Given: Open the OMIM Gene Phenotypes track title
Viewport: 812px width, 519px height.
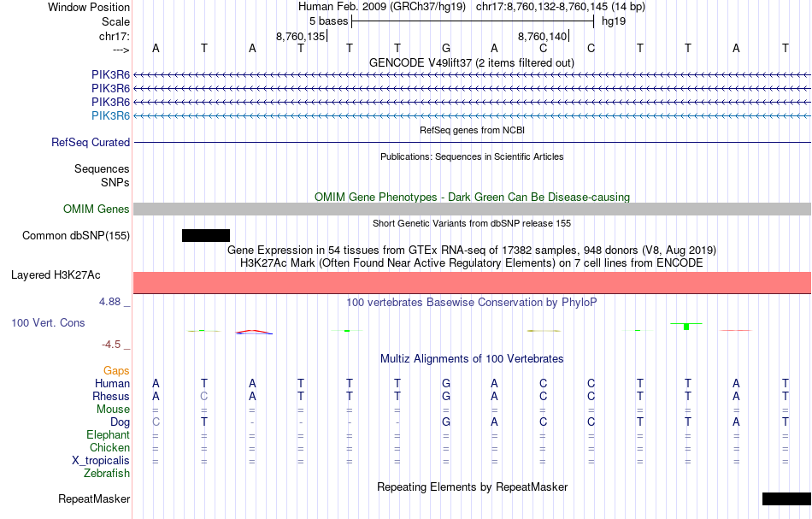Looking at the screenshot, I should [472, 198].
